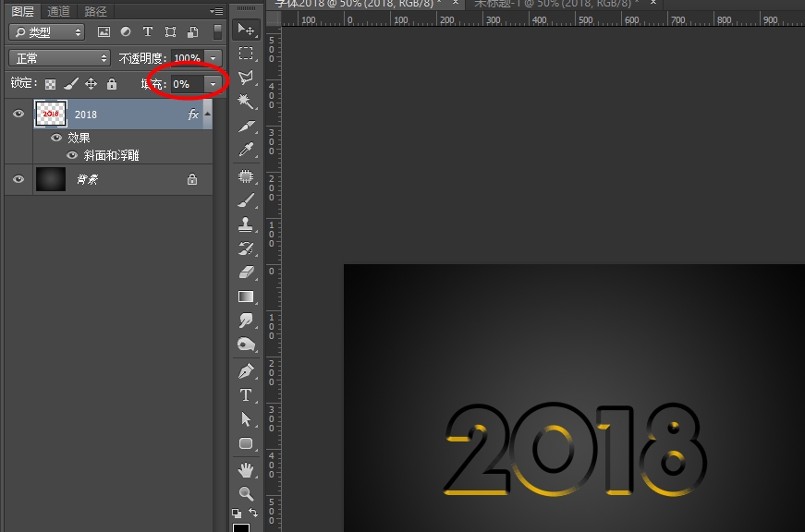Screen dimensions: 805x532
Task: Open the fill slider dropdown arrow
Action: point(213,84)
